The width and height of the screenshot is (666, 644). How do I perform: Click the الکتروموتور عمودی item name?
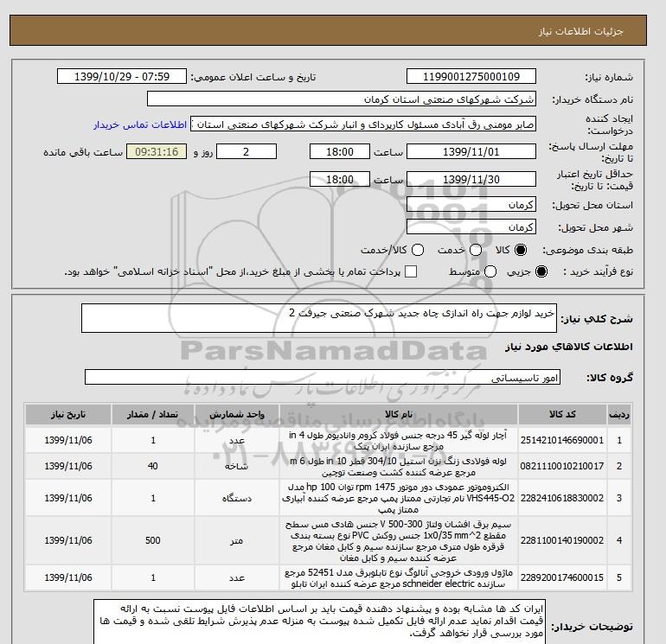click(399, 498)
